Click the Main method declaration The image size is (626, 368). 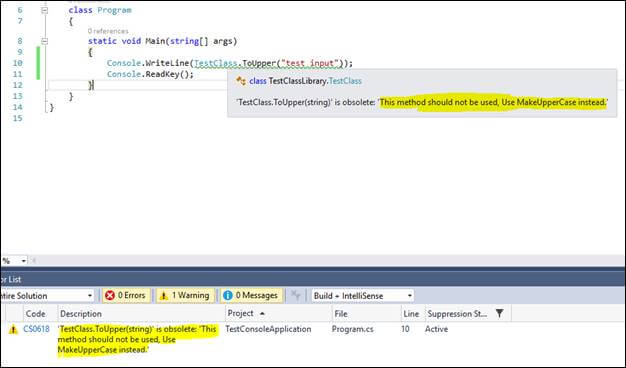click(x=162, y=41)
